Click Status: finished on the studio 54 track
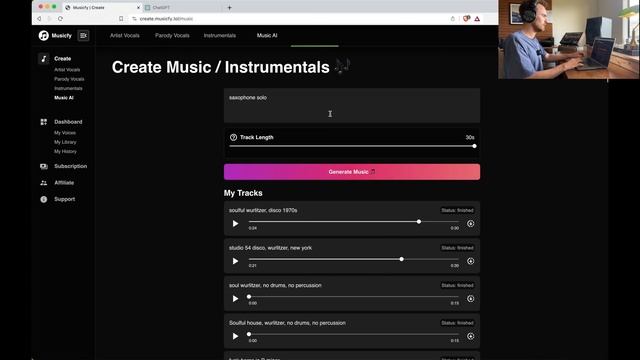The width and height of the screenshot is (640, 360). click(x=457, y=248)
